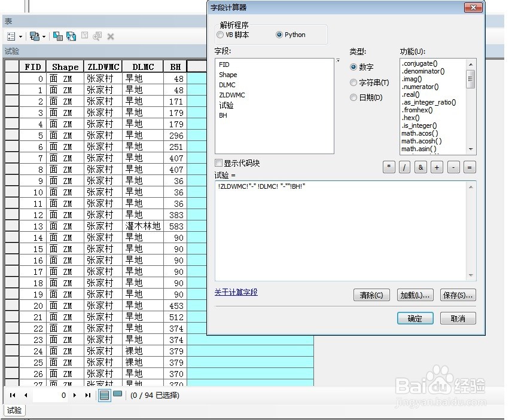515x420 pixels.
Task: Enable the 显示代码块 checkbox
Action: coord(220,163)
